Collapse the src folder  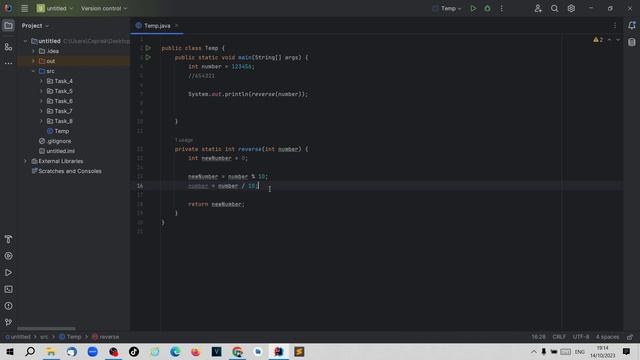33,71
